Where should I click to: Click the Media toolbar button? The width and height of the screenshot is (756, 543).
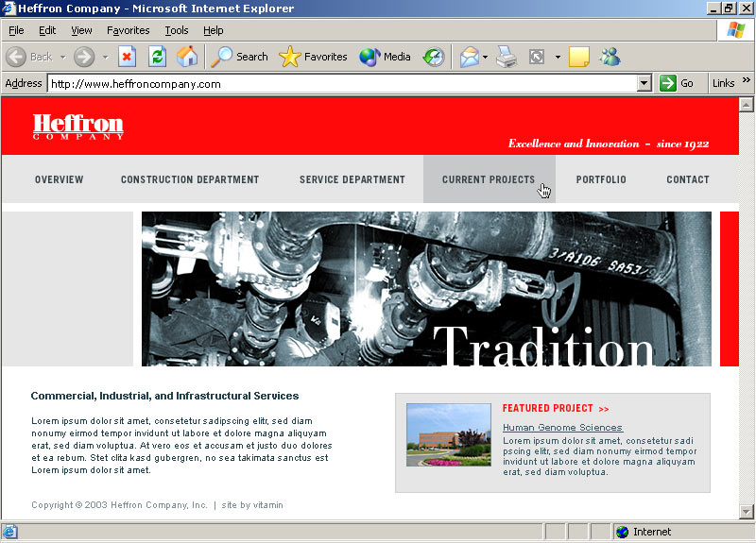click(386, 57)
